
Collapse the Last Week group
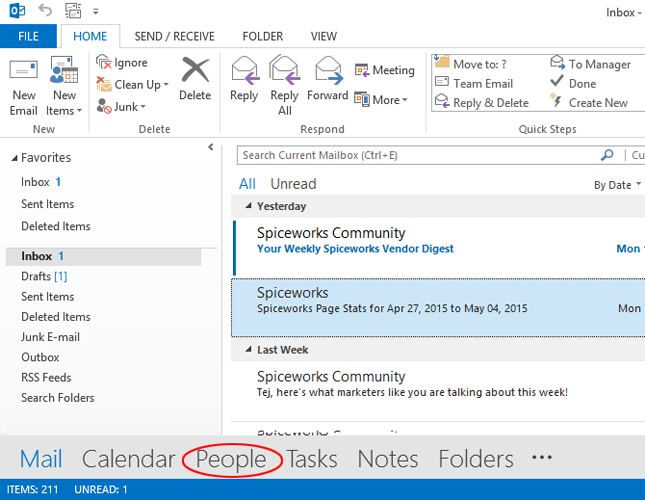tap(248, 350)
